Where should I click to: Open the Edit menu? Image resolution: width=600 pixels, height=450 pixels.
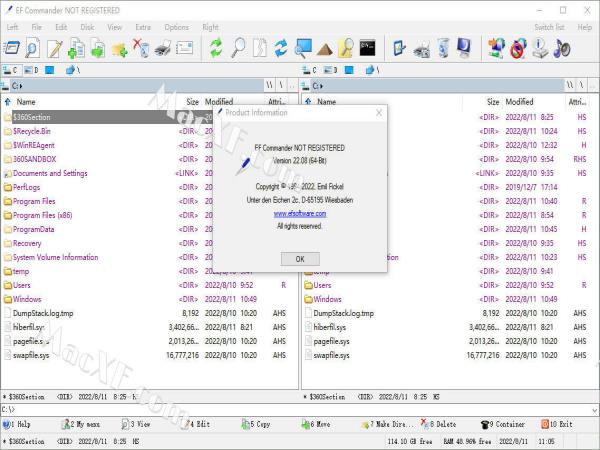pyautogui.click(x=61, y=27)
